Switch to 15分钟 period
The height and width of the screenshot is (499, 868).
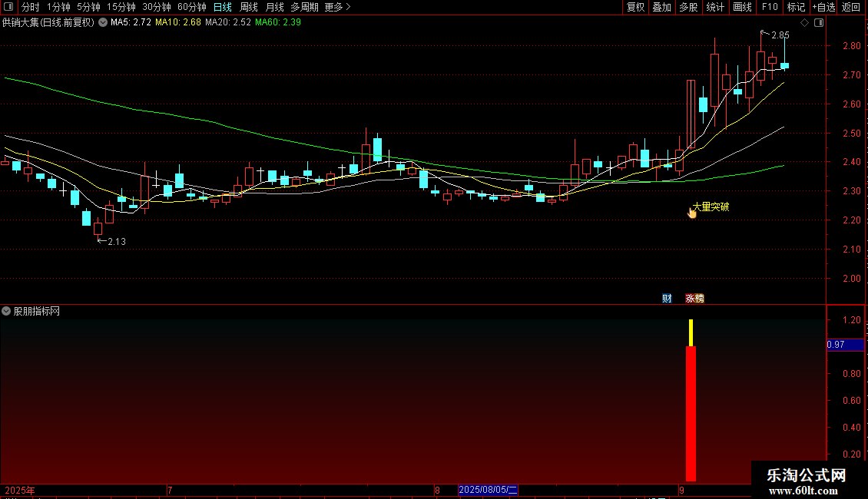[121, 7]
